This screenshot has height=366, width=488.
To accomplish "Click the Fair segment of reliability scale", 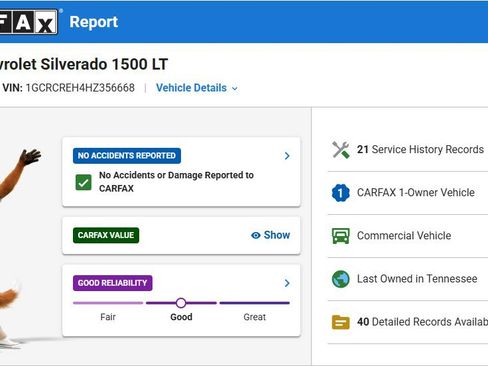I will pyautogui.click(x=108, y=303).
